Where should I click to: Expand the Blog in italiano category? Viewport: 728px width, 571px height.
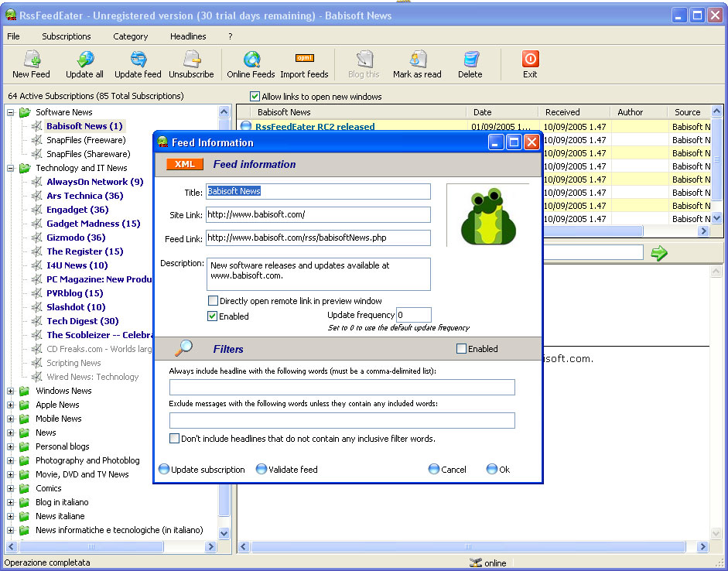pyautogui.click(x=10, y=502)
